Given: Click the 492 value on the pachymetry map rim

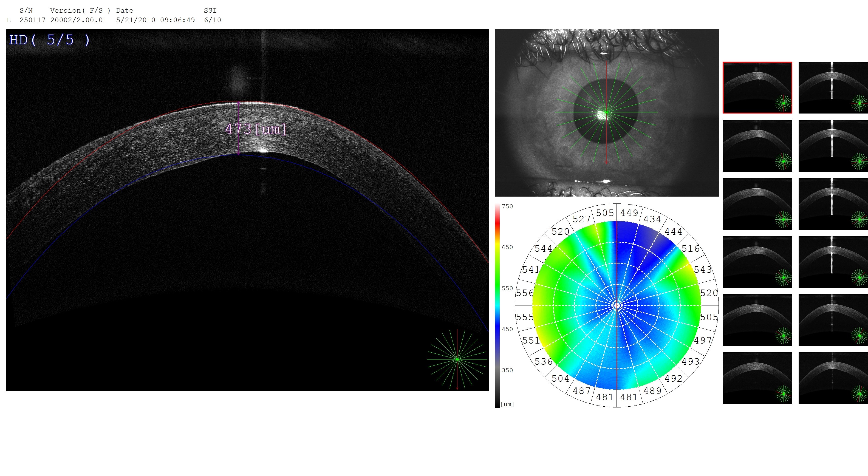Looking at the screenshot, I should [x=673, y=379].
